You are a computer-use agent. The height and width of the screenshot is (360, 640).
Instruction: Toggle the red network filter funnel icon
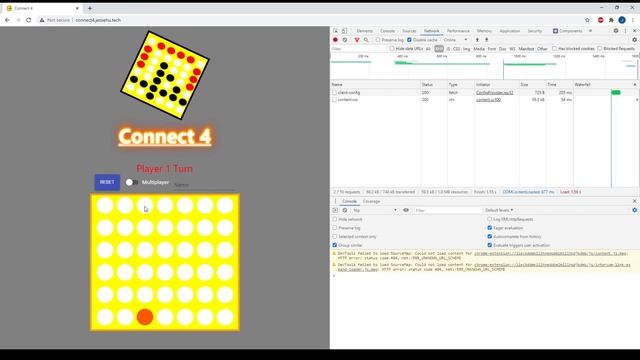click(x=357, y=40)
